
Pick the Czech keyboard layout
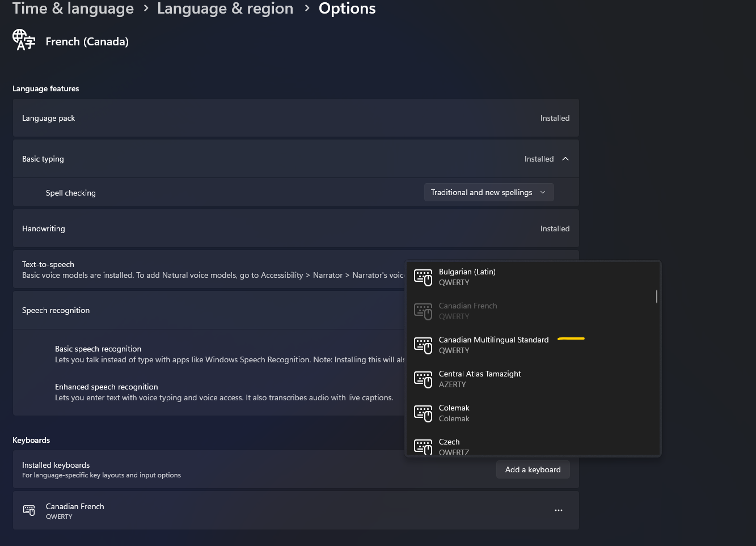(533, 446)
